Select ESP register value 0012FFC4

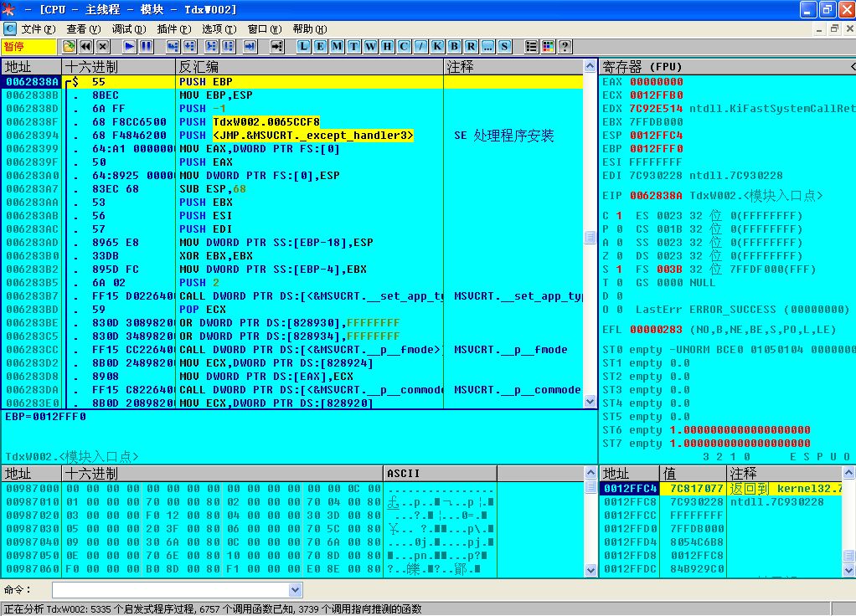656,136
